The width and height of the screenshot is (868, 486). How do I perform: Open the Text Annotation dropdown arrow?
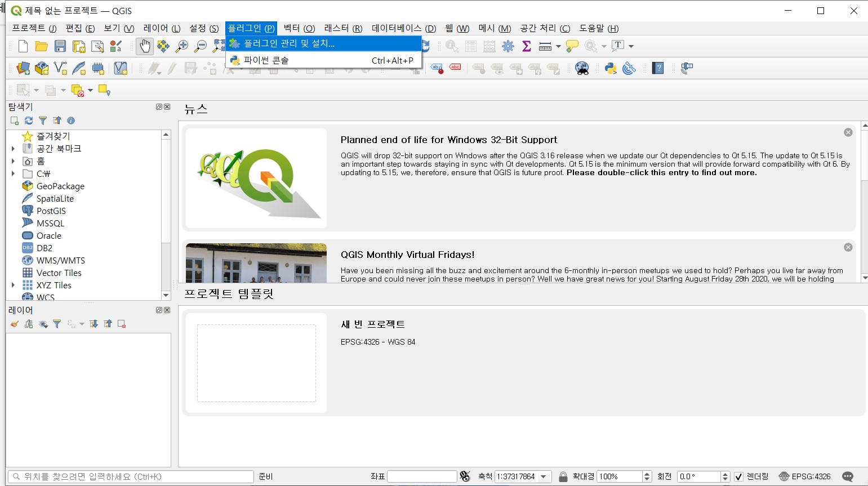point(631,46)
